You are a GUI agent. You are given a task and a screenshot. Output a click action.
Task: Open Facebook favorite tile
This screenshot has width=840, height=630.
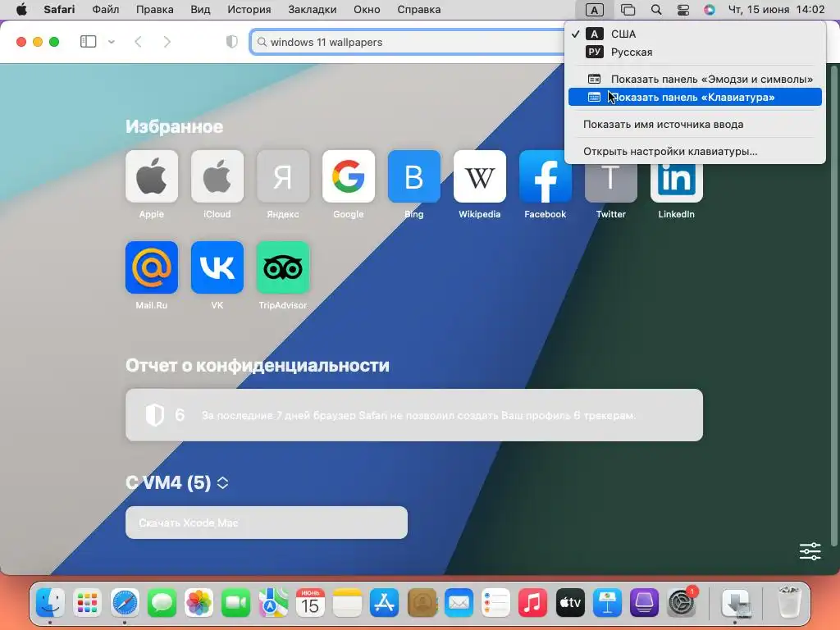(x=546, y=176)
